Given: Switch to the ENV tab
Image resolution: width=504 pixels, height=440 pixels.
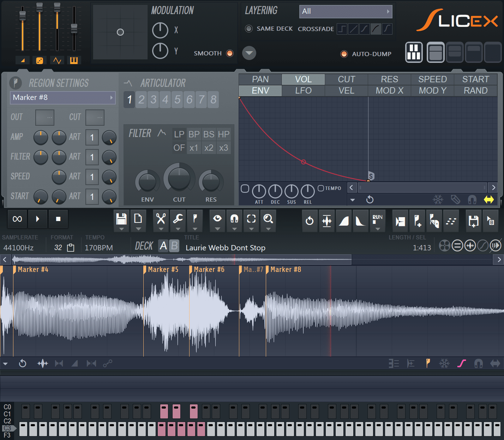Looking at the screenshot, I should coord(260,91).
